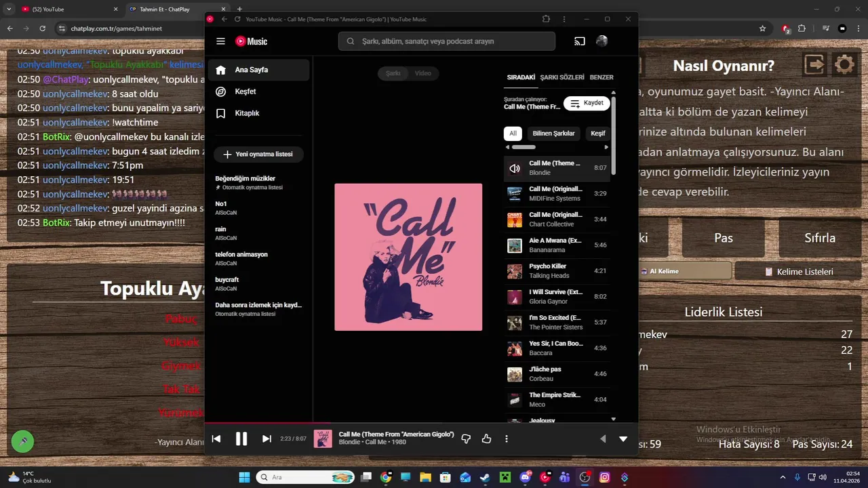Dislike the current song
The image size is (868, 488).
pos(466,439)
